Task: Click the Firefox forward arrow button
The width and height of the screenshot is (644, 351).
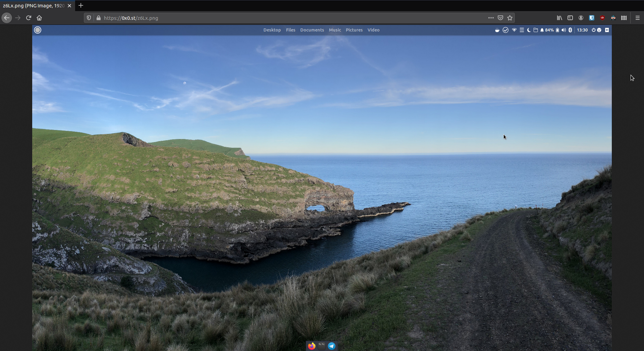Action: 18,18
